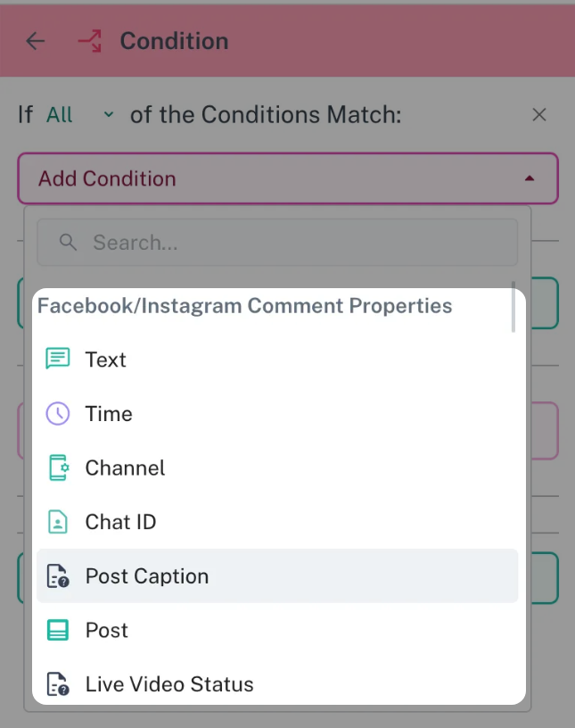Click the Channel device icon

click(57, 468)
